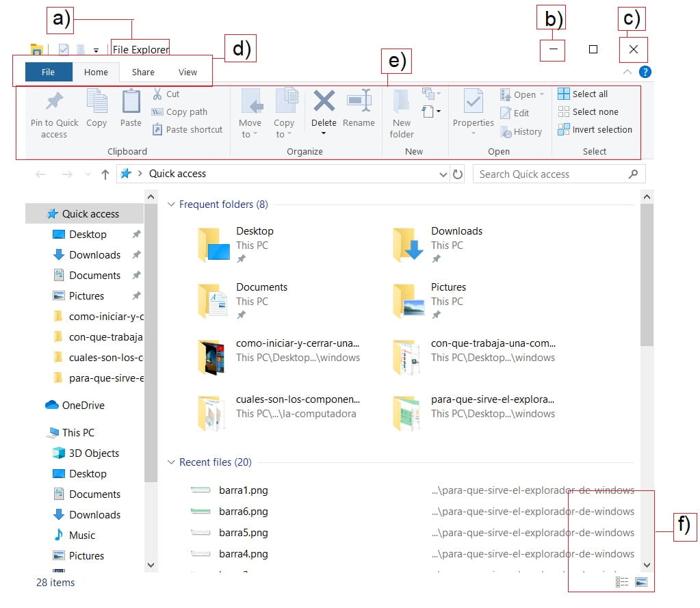The width and height of the screenshot is (700, 608).
Task: Click search magnifier icon in search box
Action: 633,174
